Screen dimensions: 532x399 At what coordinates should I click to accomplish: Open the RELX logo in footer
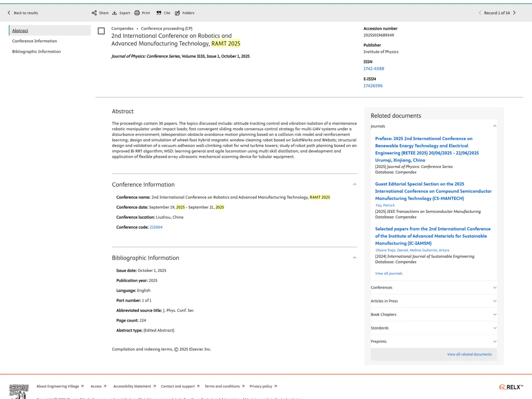point(511,387)
